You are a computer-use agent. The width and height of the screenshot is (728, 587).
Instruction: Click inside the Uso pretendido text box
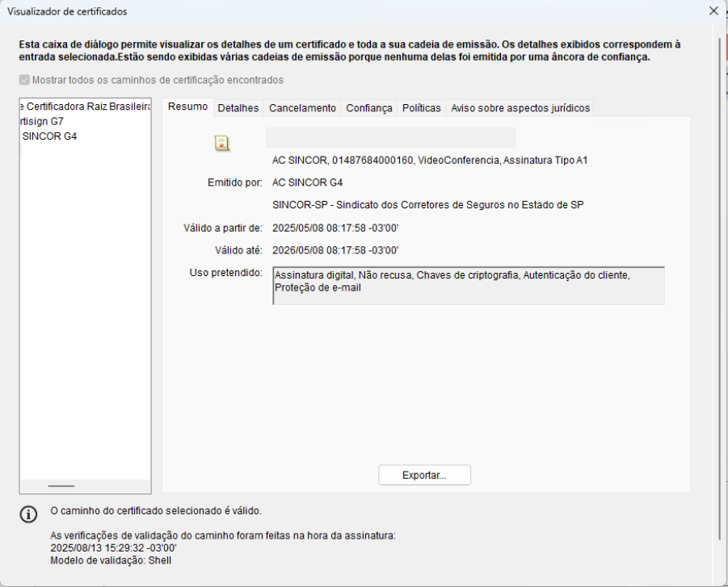[469, 286]
